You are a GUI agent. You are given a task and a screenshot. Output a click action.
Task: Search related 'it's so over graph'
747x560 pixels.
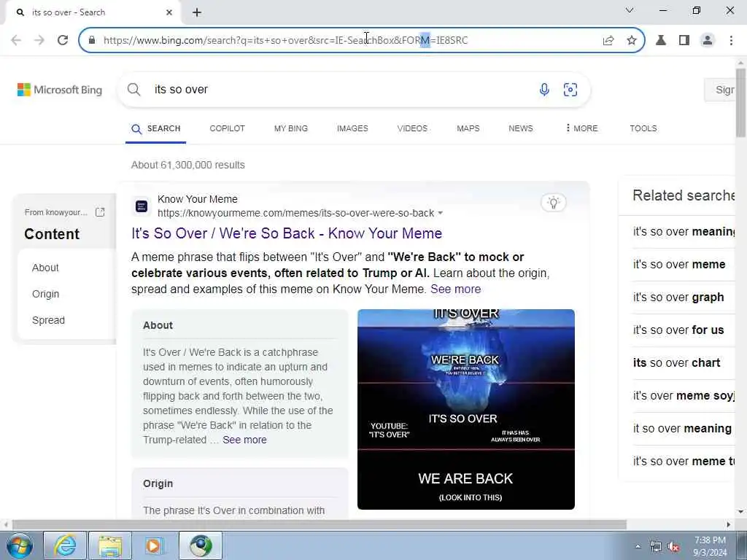point(678,297)
